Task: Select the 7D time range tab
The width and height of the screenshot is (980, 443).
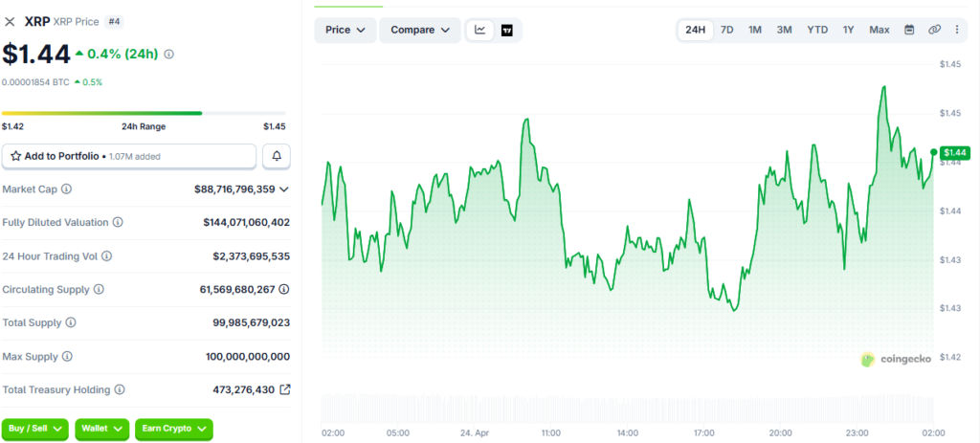Action: coord(727,30)
